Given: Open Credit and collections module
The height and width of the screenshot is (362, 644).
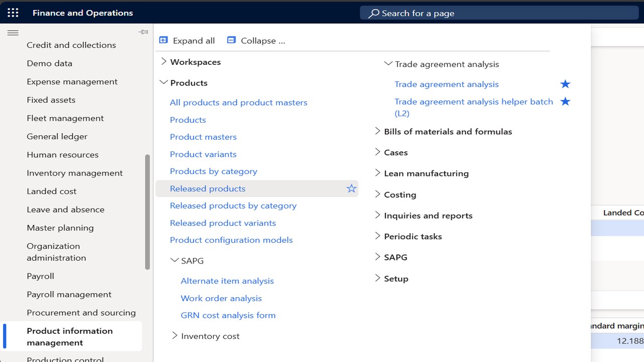Looking at the screenshot, I should click(71, 45).
